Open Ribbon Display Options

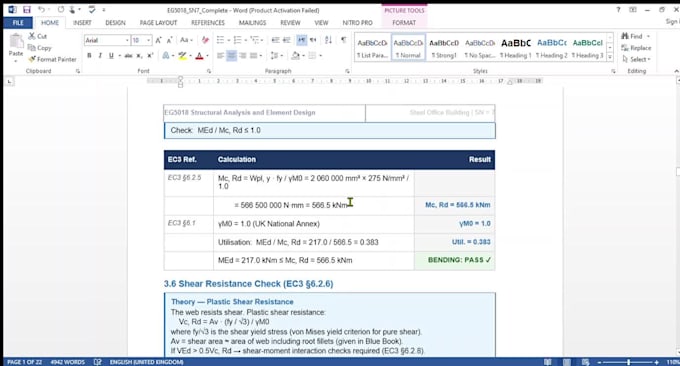633,10
